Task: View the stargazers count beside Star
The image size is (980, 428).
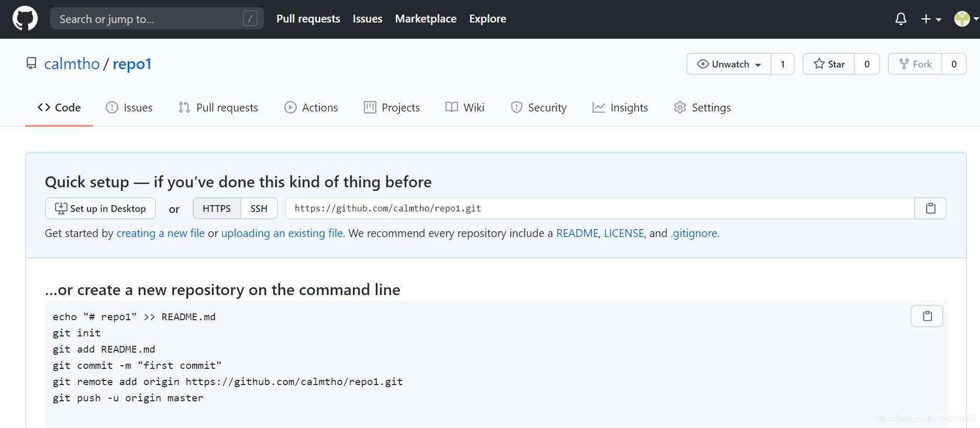Action: click(x=867, y=64)
